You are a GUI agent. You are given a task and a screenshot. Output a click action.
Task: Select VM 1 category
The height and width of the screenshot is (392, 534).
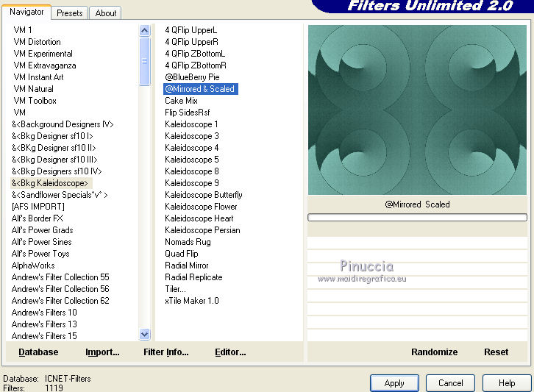(x=23, y=30)
